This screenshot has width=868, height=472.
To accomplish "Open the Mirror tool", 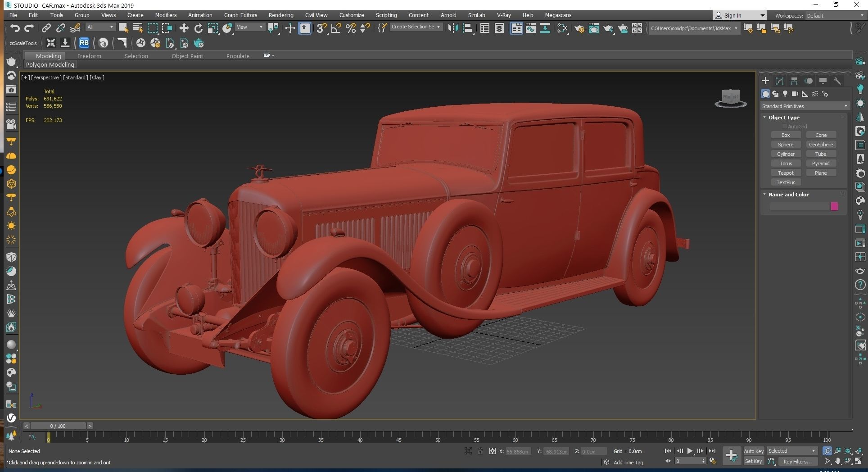I will click(x=453, y=28).
